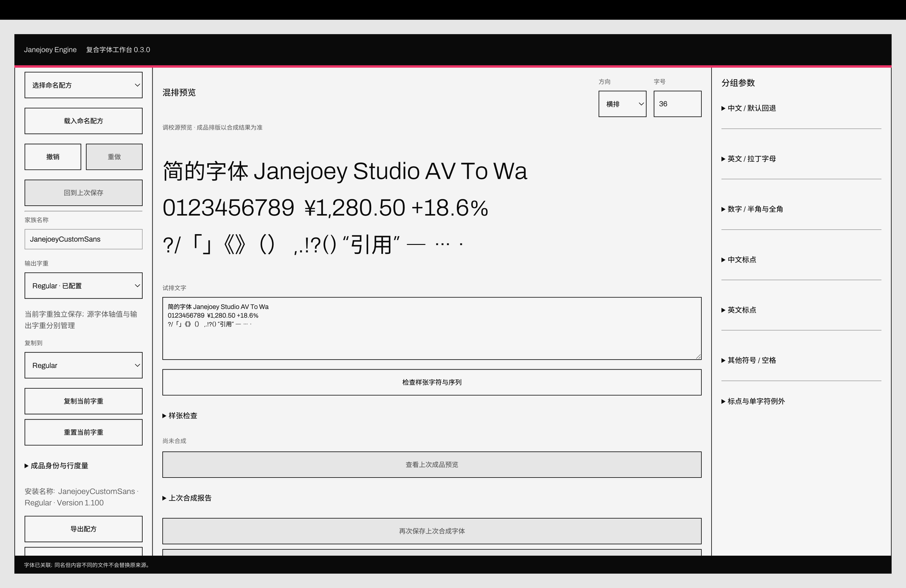906x588 pixels.
Task: Expand the 数字 / 半角与全角 group
Action: point(752,209)
